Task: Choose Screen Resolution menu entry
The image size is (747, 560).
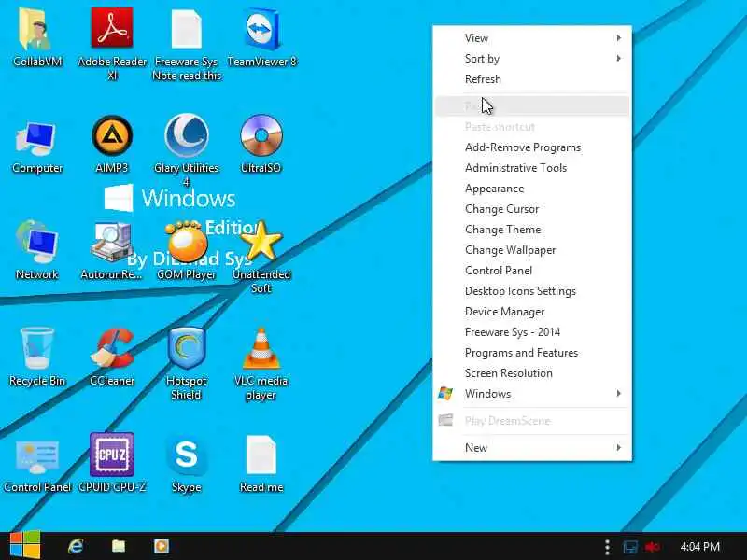Action: pyautogui.click(x=532, y=373)
